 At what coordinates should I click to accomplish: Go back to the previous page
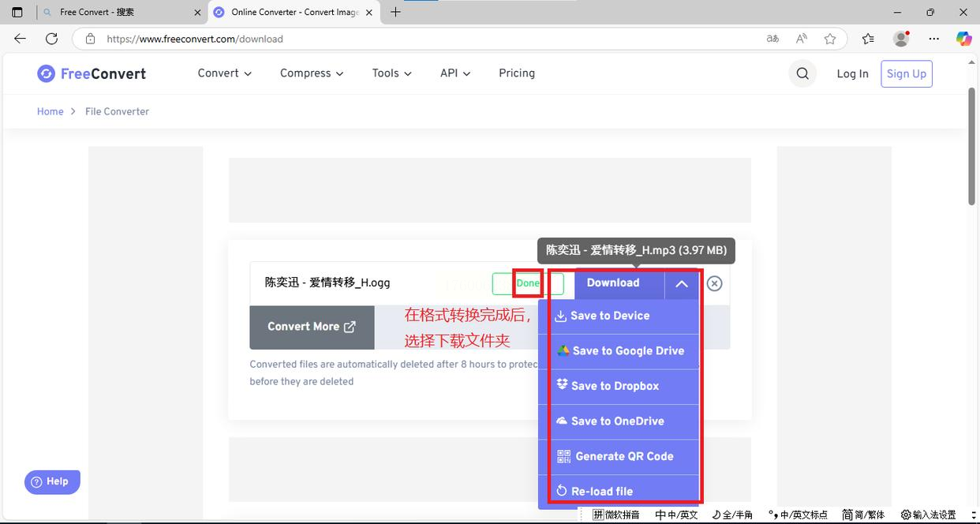pyautogui.click(x=21, y=39)
